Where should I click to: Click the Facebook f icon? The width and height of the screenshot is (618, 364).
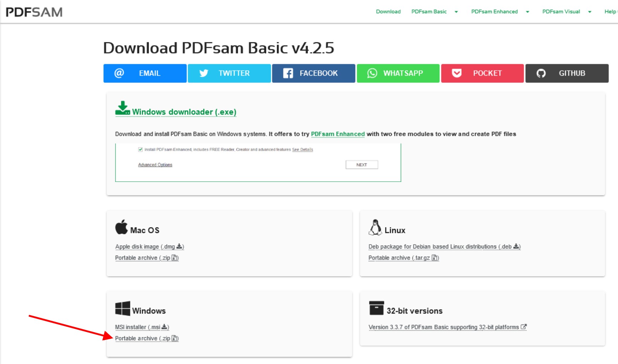point(288,73)
